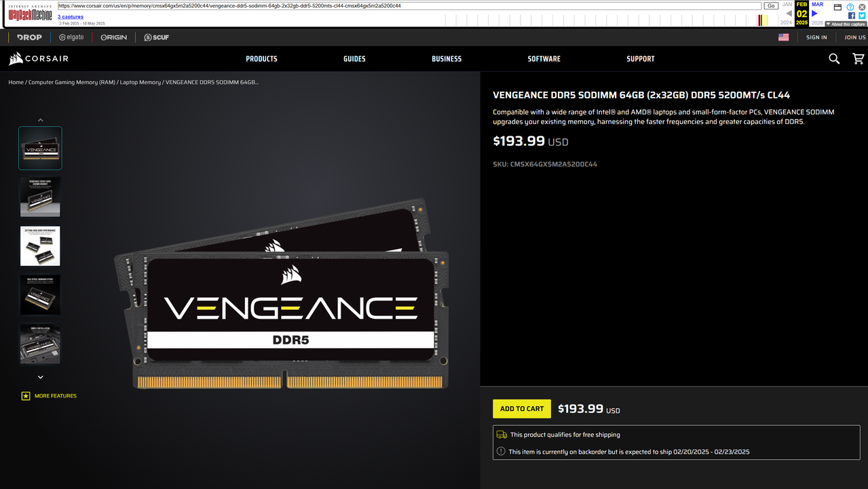Image resolution: width=868 pixels, height=489 pixels.
Task: Click the product title VENGEANCE DDR5 SODIMM 64GB
Action: click(x=641, y=96)
